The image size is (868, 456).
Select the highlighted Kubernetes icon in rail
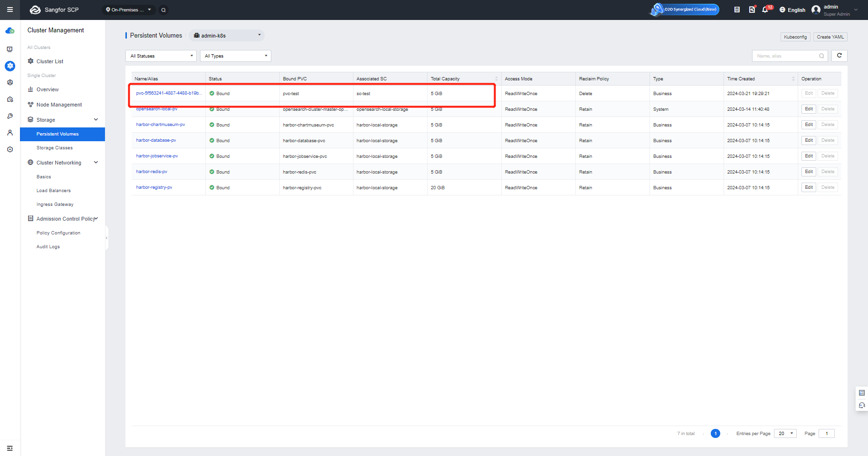[10, 66]
